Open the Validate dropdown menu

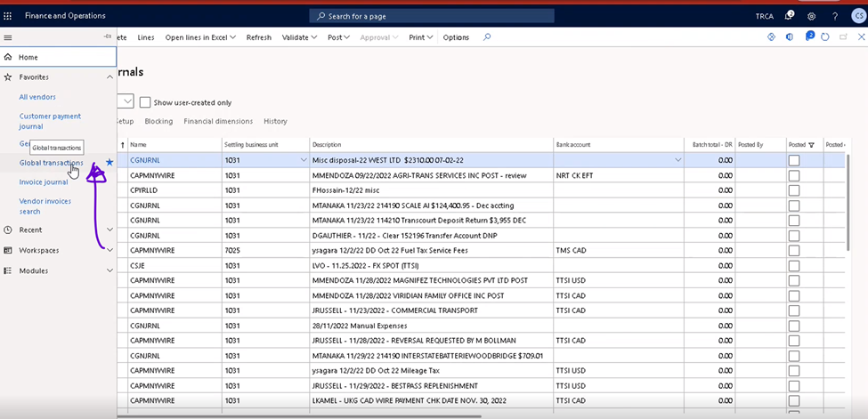(299, 37)
